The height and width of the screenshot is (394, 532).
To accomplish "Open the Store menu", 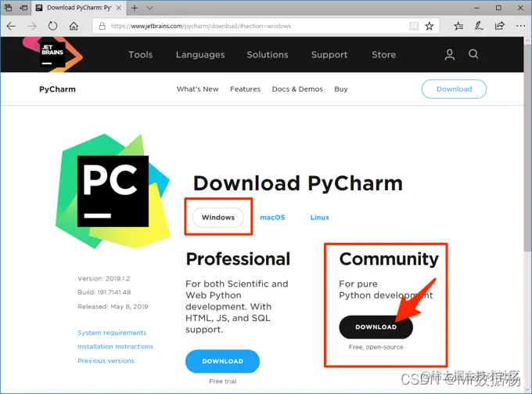I will coord(383,55).
